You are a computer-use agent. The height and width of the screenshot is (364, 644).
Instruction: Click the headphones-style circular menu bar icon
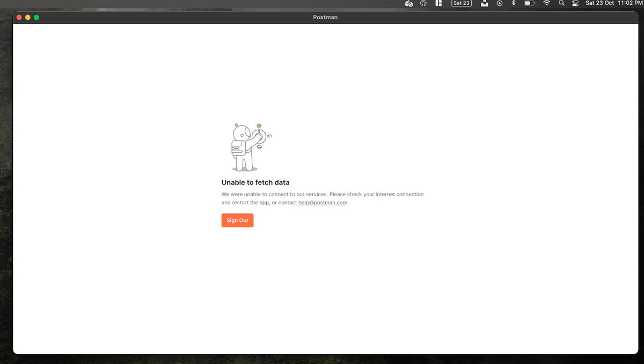pos(423,3)
